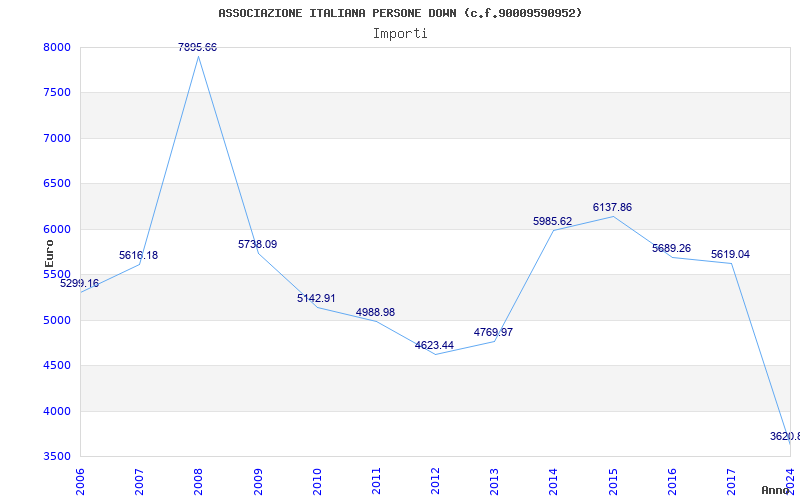The height and width of the screenshot is (500, 800).
Task: Click the y-axis value 7500
Action: [x=57, y=93]
